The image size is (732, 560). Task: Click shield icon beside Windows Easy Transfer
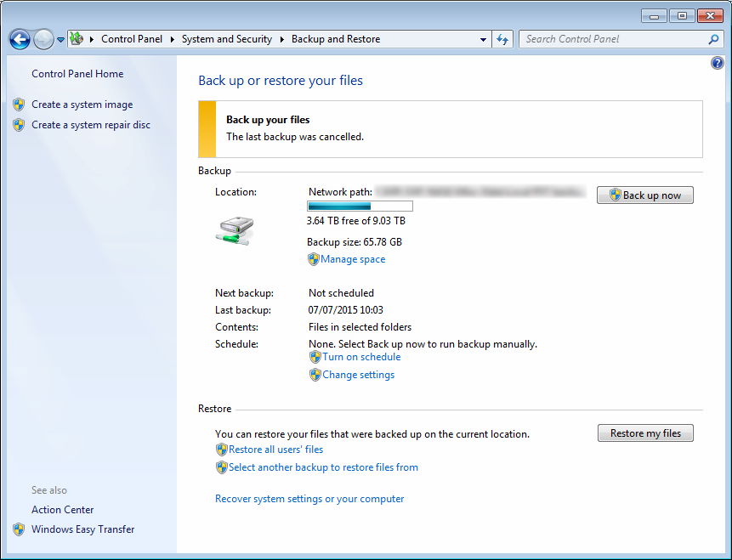pyautogui.click(x=19, y=529)
